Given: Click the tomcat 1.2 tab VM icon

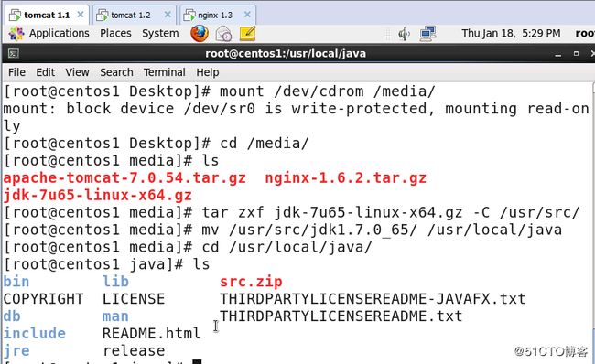Looking at the screenshot, I should click(103, 16).
